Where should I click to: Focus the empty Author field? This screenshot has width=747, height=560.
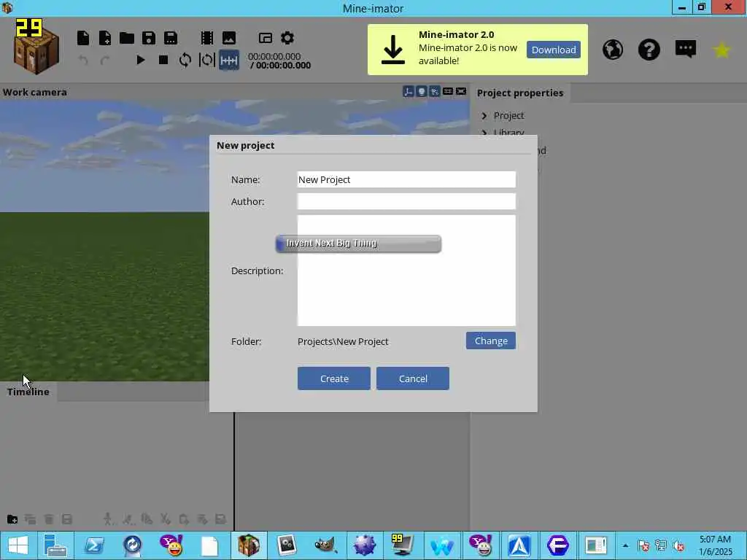coord(406,201)
